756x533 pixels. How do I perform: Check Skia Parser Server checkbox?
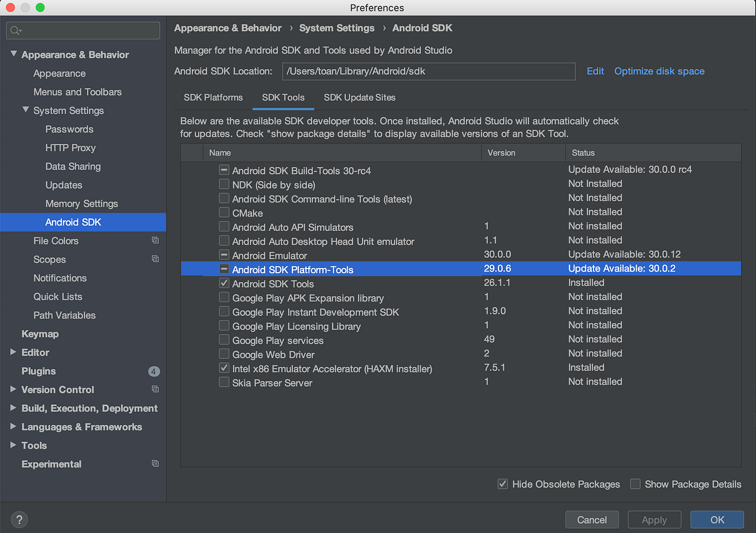224,382
